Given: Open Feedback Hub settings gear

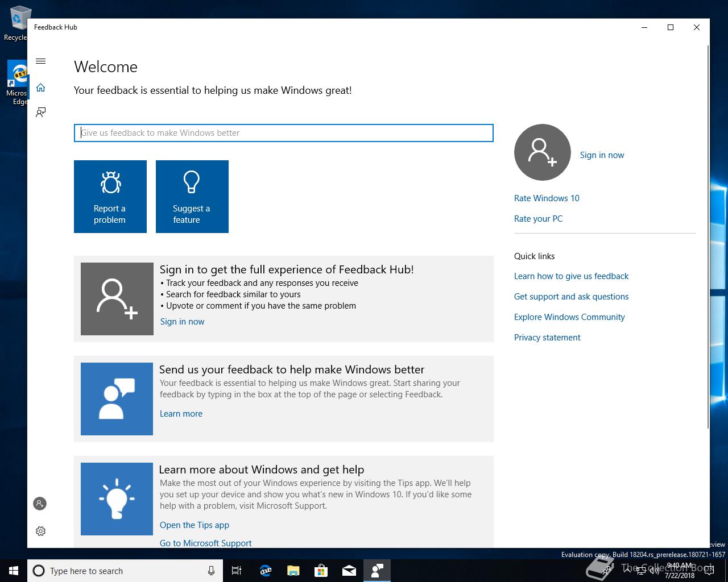Looking at the screenshot, I should (x=40, y=531).
